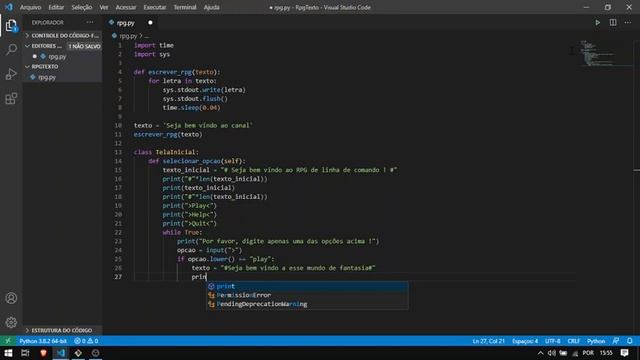Open the Accounts menu icon
The height and width of the screenshot is (360, 640).
tap(11, 298)
